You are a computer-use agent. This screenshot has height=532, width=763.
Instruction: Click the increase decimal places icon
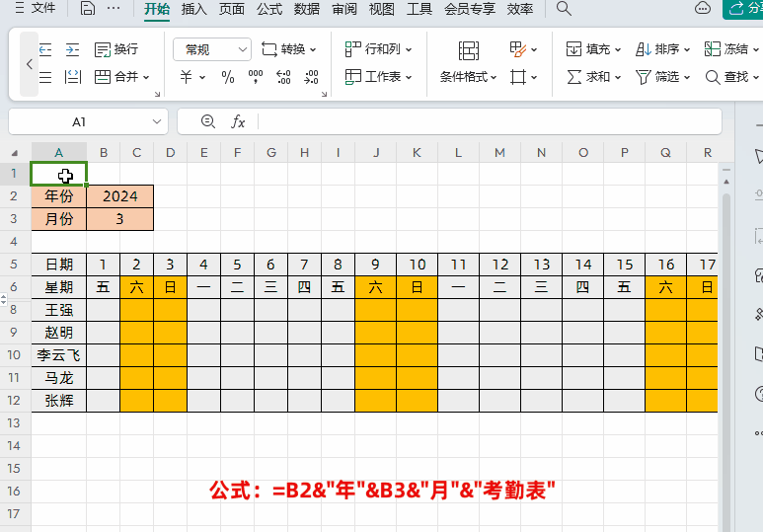(283, 77)
